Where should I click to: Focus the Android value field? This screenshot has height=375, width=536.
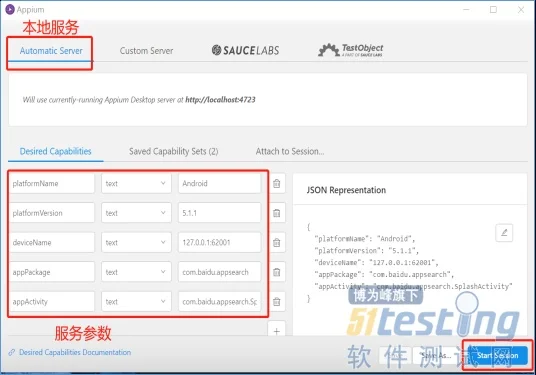(x=219, y=184)
